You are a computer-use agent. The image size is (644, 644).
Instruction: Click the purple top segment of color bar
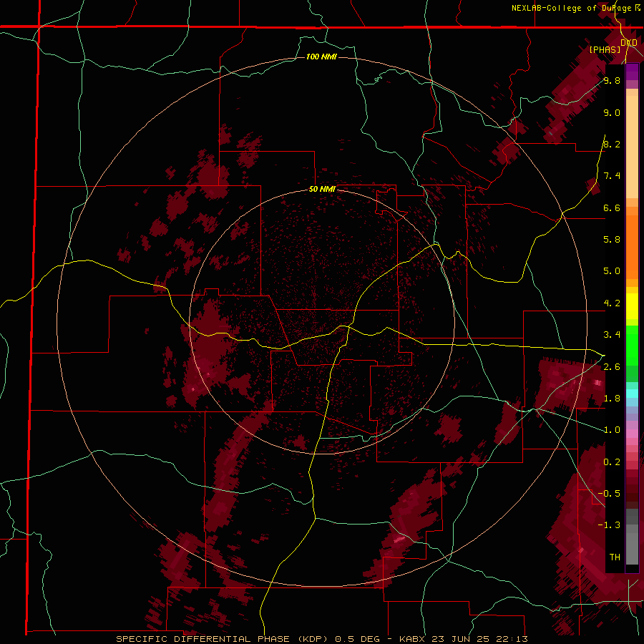tap(632, 72)
